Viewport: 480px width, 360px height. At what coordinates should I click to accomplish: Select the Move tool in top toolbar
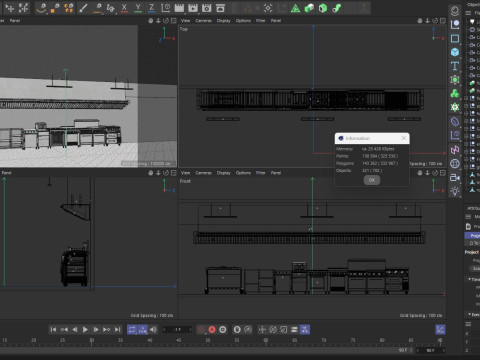pos(10,8)
